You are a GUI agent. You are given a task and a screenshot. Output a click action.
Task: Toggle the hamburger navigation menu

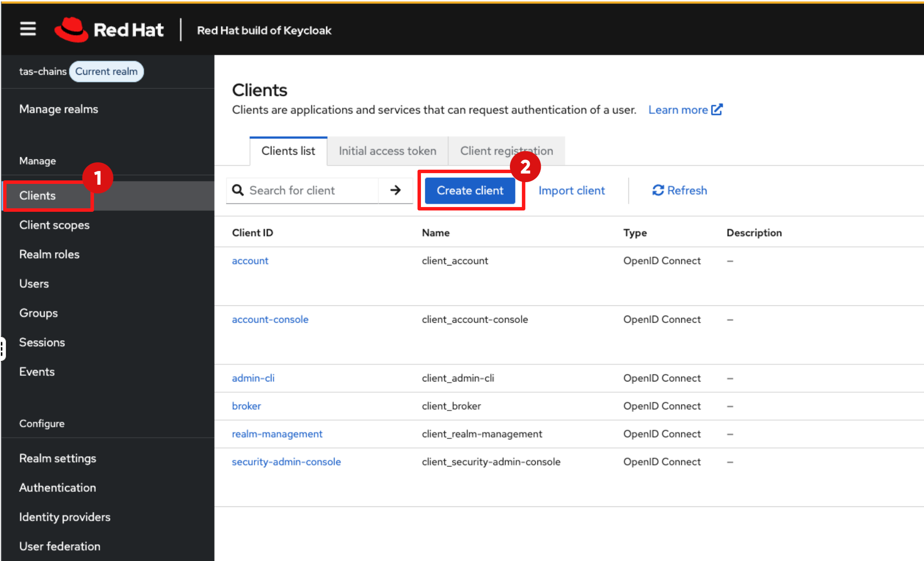coord(28,29)
